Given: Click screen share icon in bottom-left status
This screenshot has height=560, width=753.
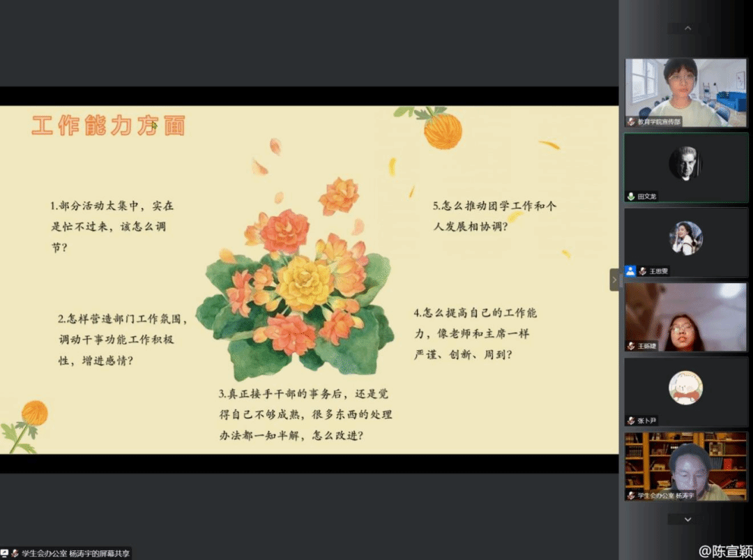Looking at the screenshot, I should [4, 553].
